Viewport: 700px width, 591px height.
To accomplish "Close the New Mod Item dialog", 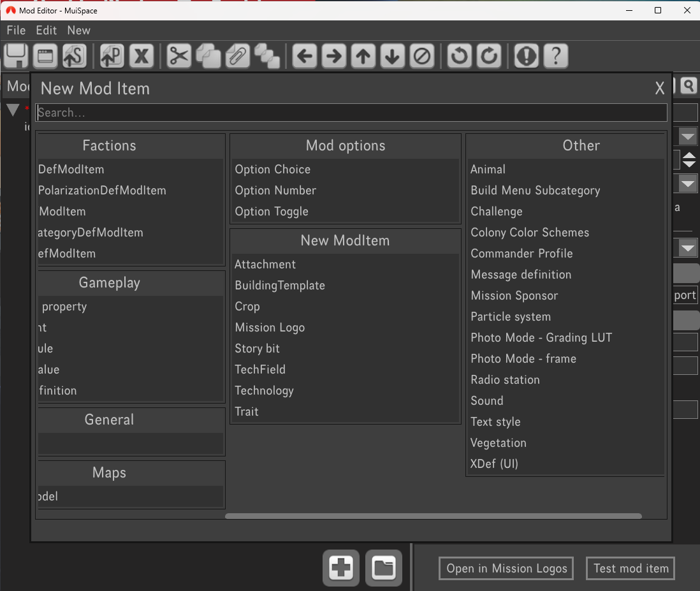I will coord(660,89).
